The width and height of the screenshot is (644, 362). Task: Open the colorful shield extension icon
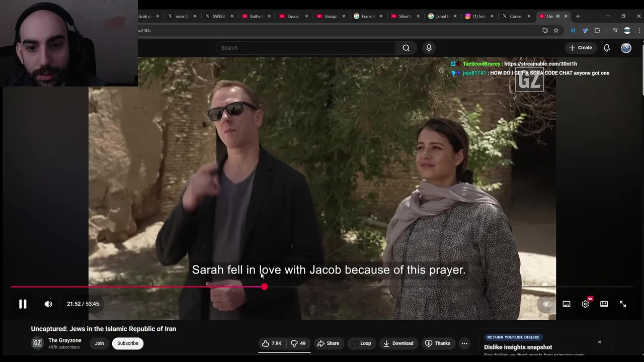(x=585, y=31)
